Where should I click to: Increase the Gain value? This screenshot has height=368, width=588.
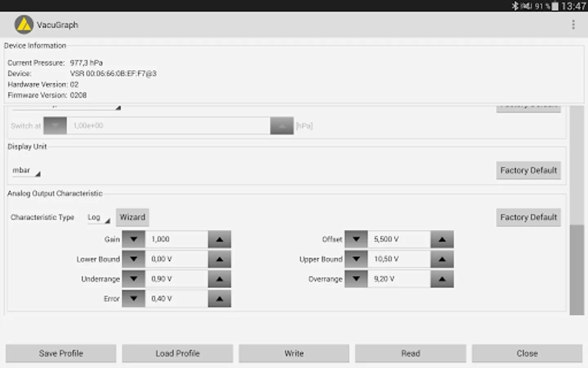pyautogui.click(x=219, y=239)
